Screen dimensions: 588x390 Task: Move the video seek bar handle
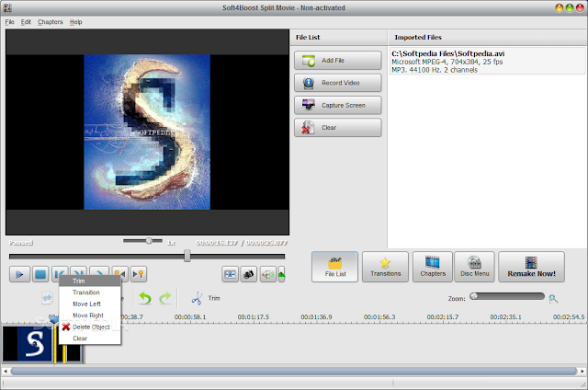[x=187, y=256]
